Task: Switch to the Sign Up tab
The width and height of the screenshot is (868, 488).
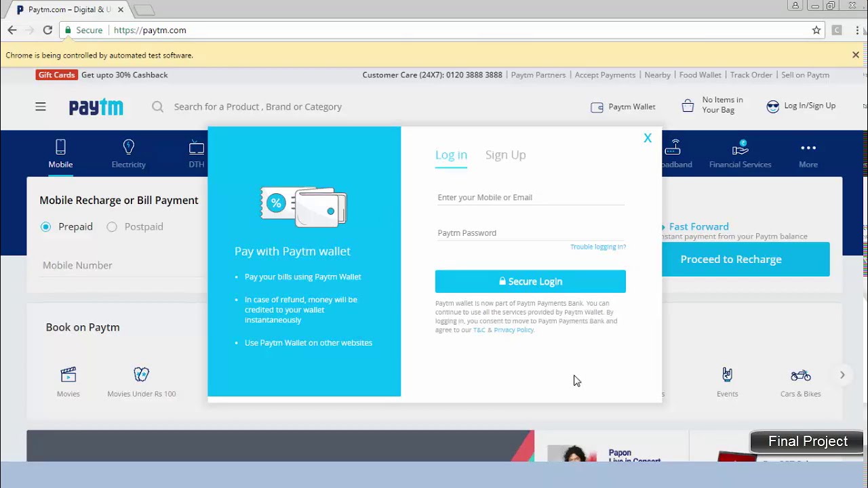Action: 505,155
